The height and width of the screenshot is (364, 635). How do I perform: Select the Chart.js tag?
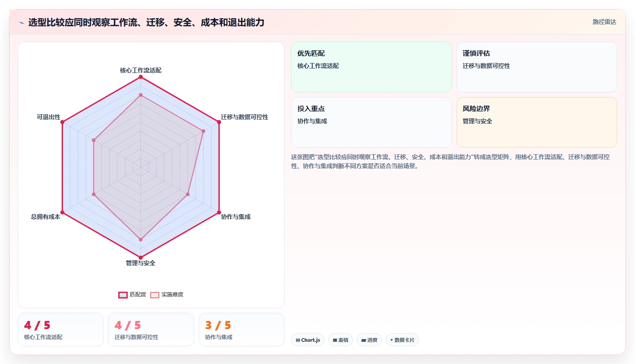point(308,340)
